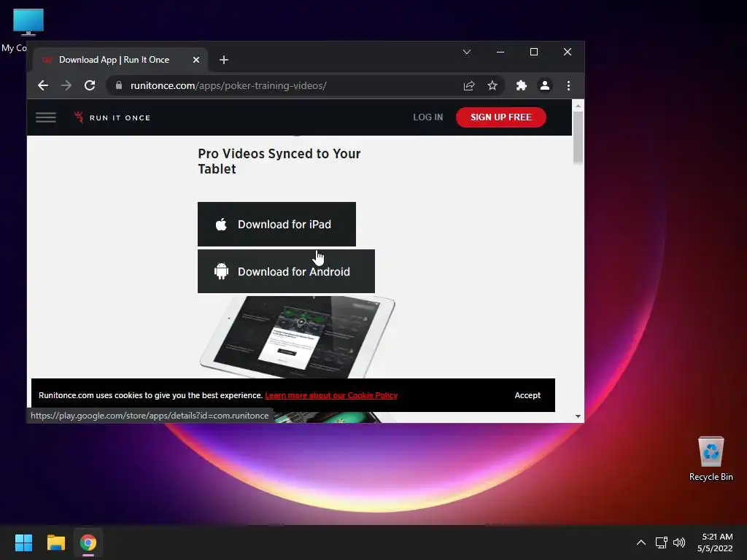Close the Chrome window
The width and height of the screenshot is (747, 560).
point(568,52)
